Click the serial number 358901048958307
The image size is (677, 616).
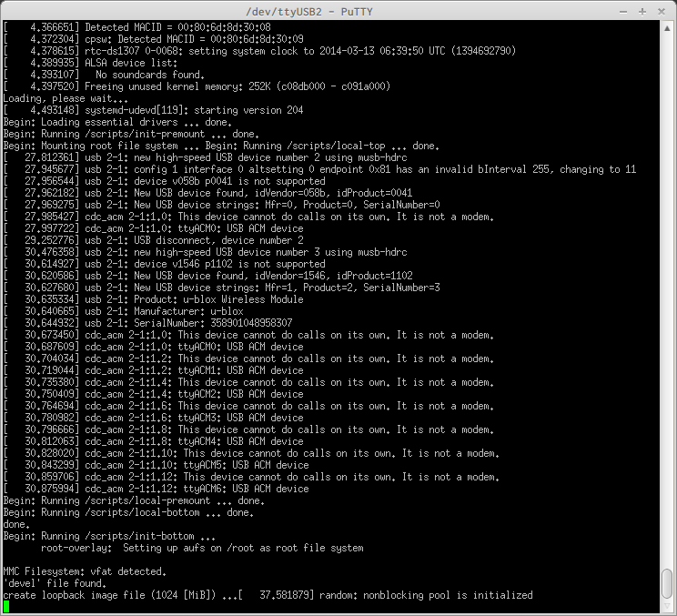coord(251,323)
